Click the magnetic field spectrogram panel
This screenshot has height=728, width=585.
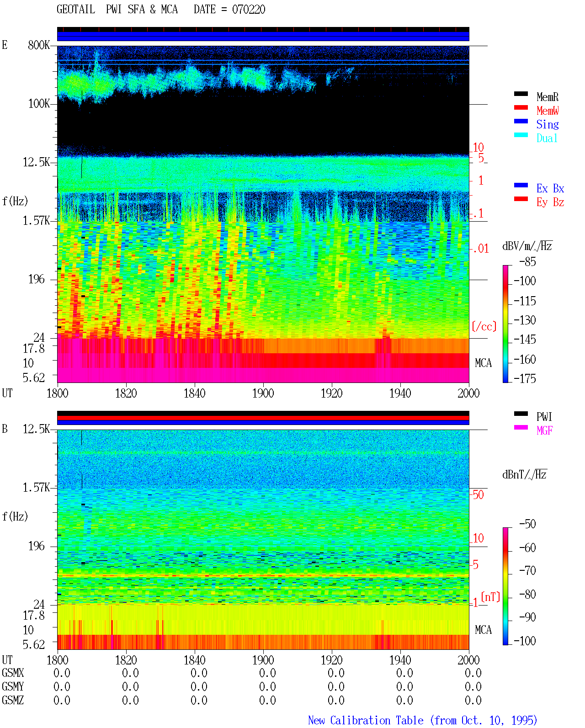[263, 540]
